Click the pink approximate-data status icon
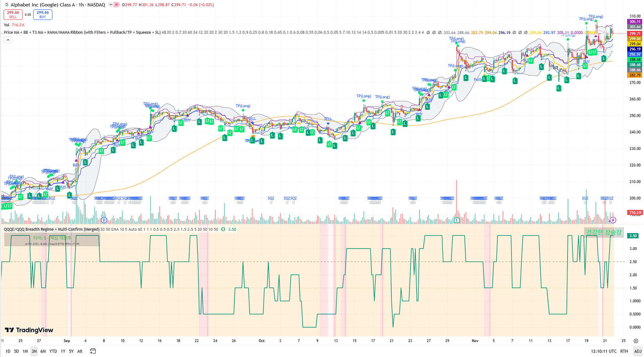Screen dimensions: 644x357 [116, 5]
